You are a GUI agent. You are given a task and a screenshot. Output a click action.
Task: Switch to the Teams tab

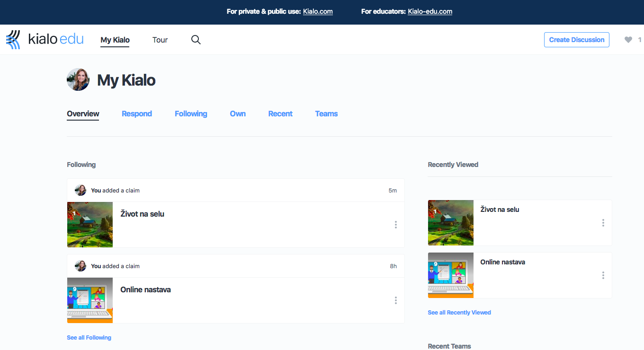click(326, 114)
